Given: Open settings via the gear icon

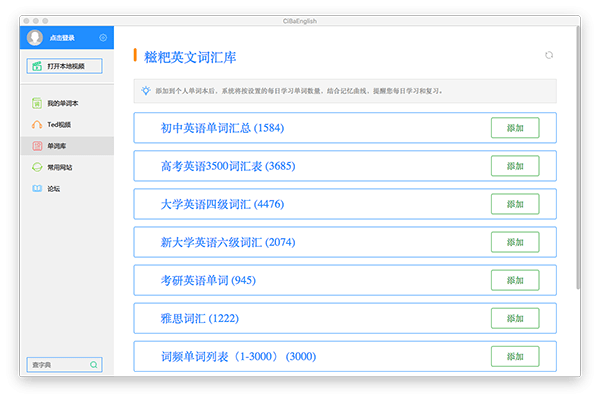Looking at the screenshot, I should click(103, 38).
